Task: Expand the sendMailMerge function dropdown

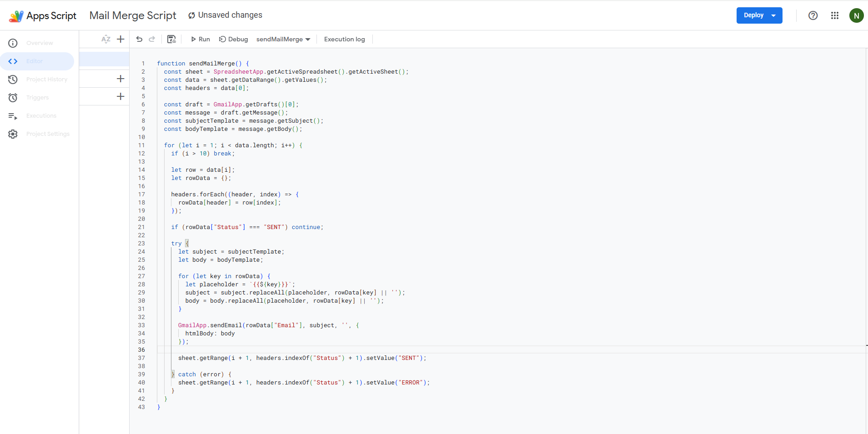Action: click(283, 39)
